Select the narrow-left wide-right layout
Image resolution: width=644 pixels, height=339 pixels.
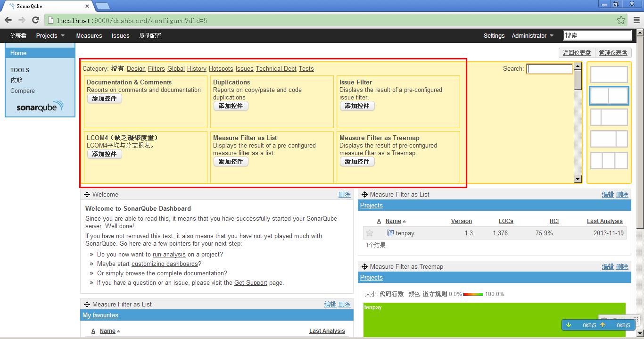click(x=609, y=117)
